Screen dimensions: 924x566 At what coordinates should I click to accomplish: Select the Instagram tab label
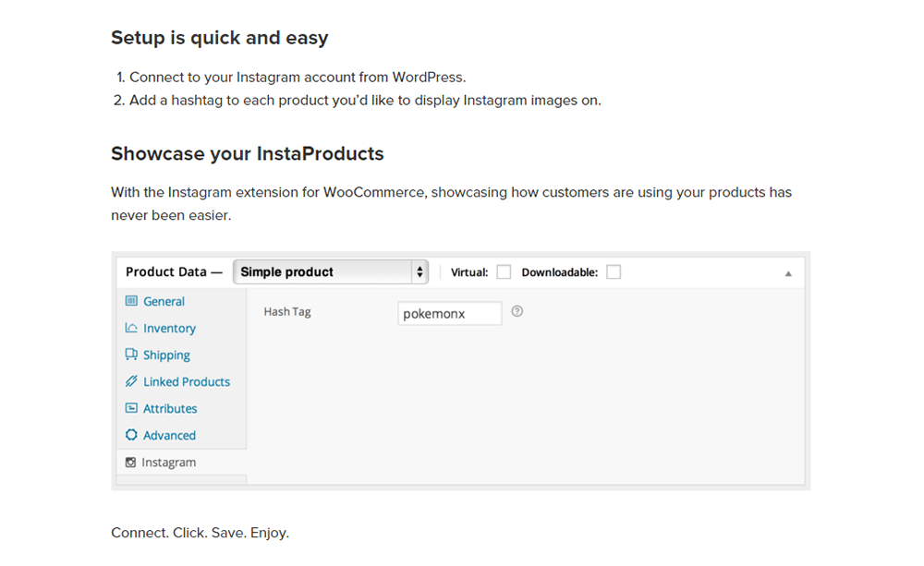(x=168, y=463)
